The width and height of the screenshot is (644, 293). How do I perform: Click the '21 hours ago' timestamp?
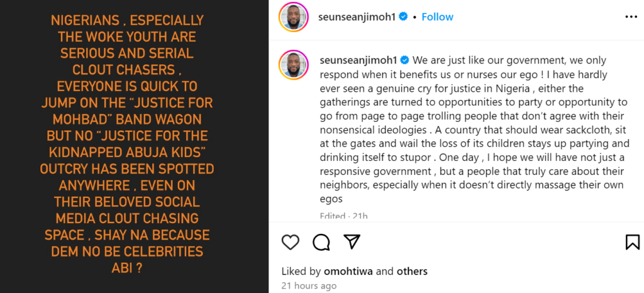coord(309,286)
